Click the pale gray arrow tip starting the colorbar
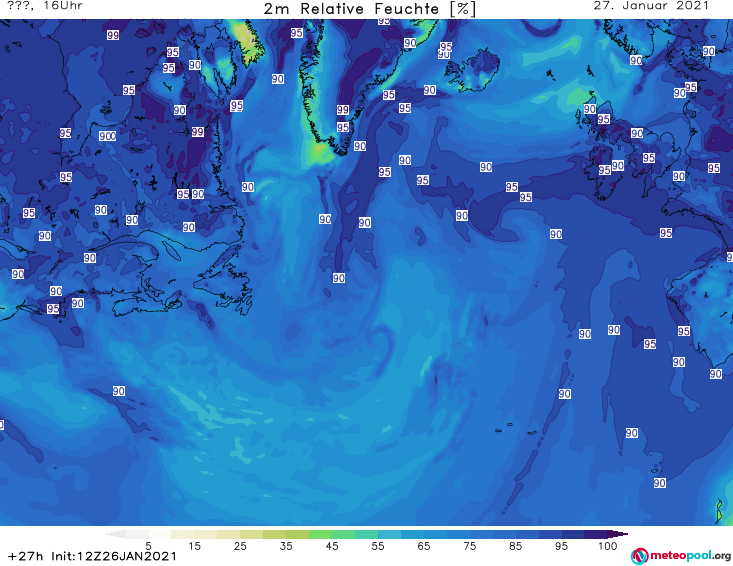Screen dimensions: 733x566 click(x=115, y=534)
